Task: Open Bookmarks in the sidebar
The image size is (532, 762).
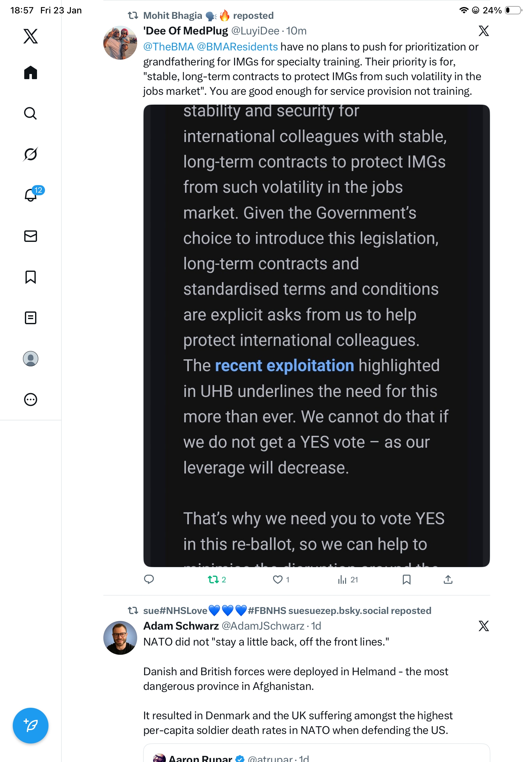Action: [x=31, y=277]
